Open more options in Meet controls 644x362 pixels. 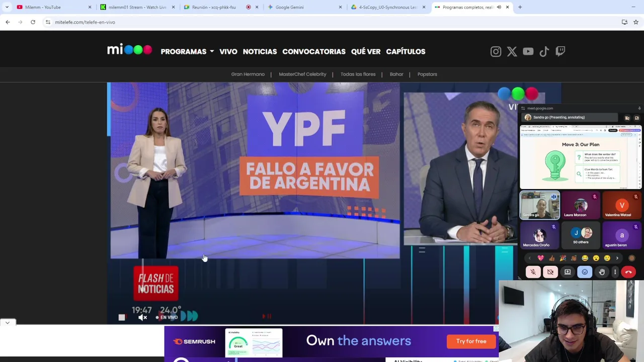[615, 272]
